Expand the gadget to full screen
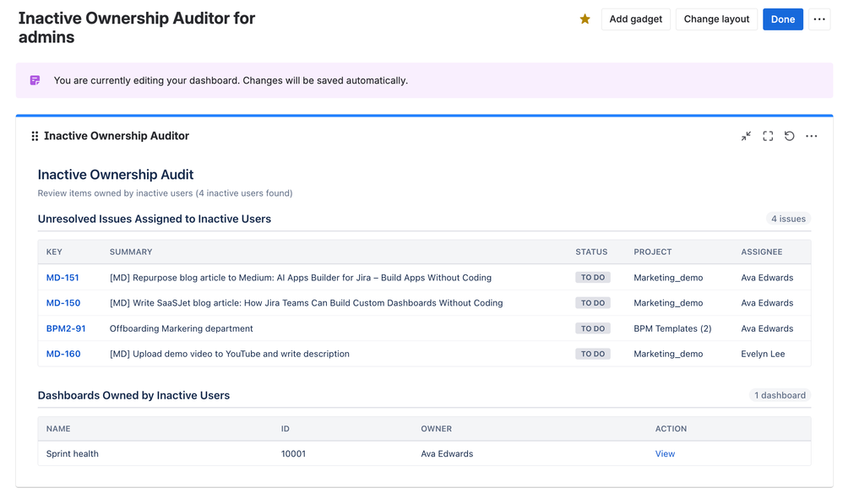843x504 pixels. click(768, 136)
